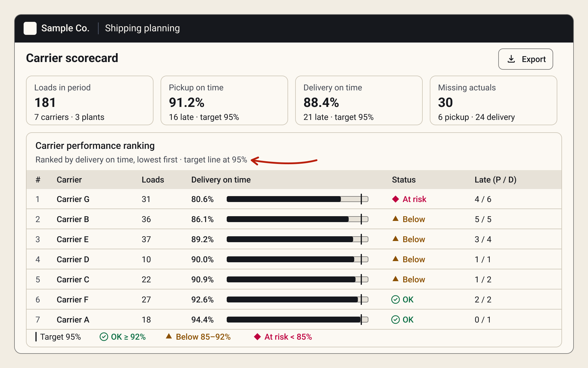Click the Below triangle icon for Carrier B
Screen dimensions: 588x368
[396, 219]
